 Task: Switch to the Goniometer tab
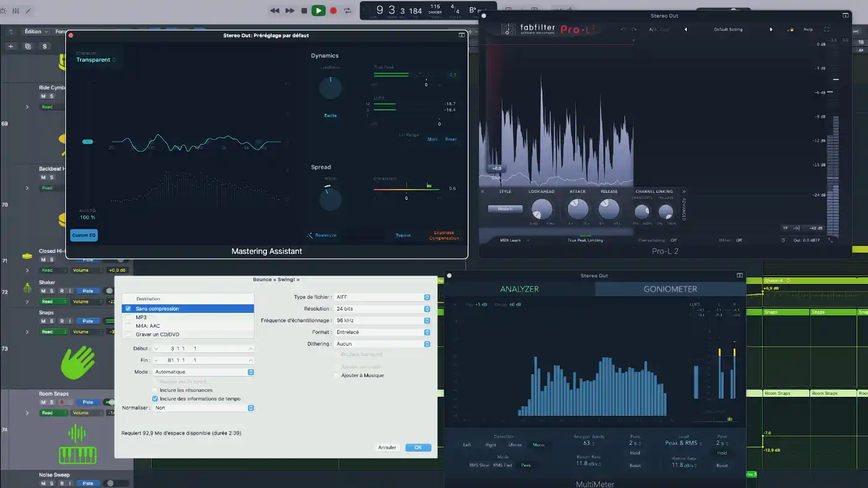(x=670, y=289)
